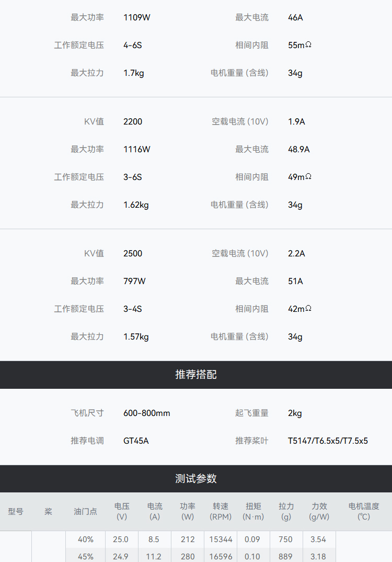Click the 电压 (V) column header

tap(122, 511)
